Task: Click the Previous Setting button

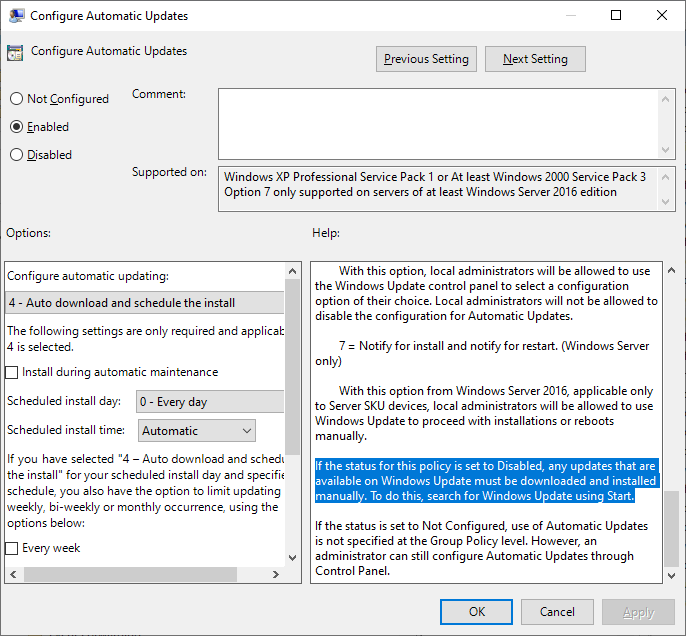Action: pos(426,59)
